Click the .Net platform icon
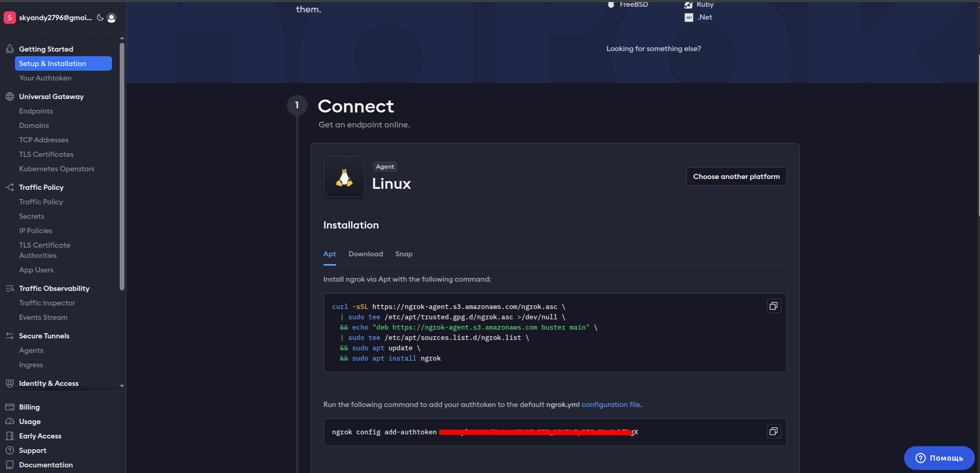 tap(689, 18)
